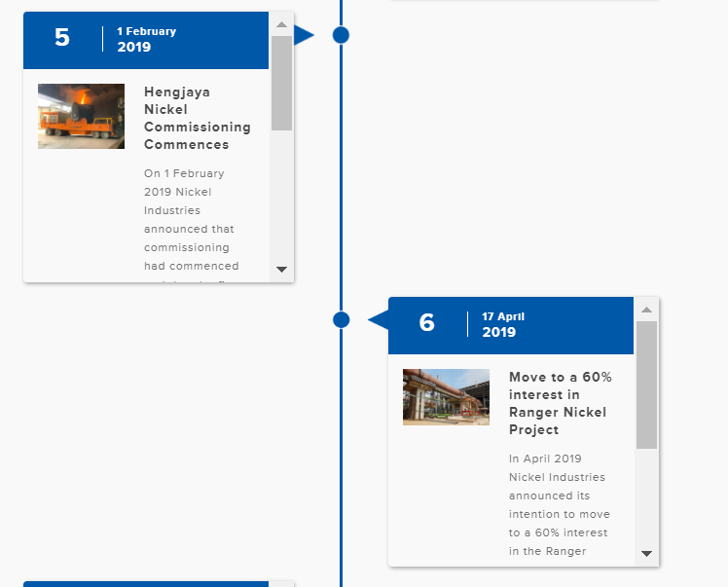Viewport: 728px width, 587px height.
Task: Click the pointer arrow beside card 5
Action: pos(304,35)
